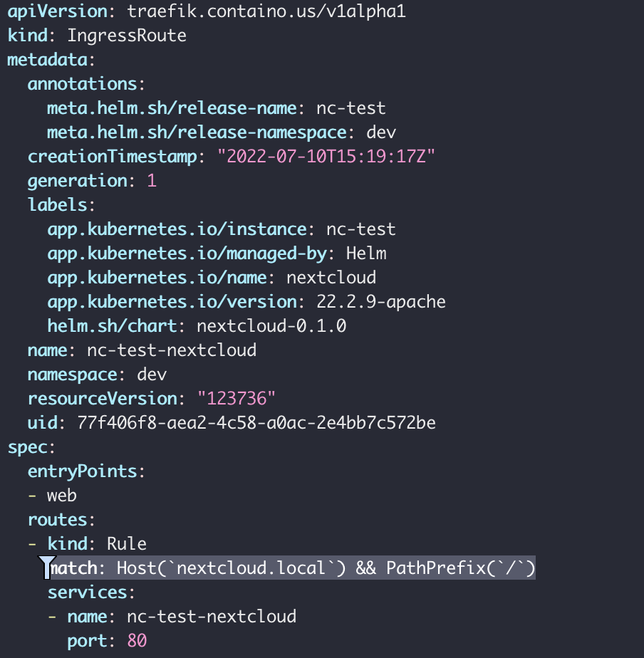Screen dimensions: 644x658
Task: Click the highlighted match Host rule line
Action: coord(291,568)
